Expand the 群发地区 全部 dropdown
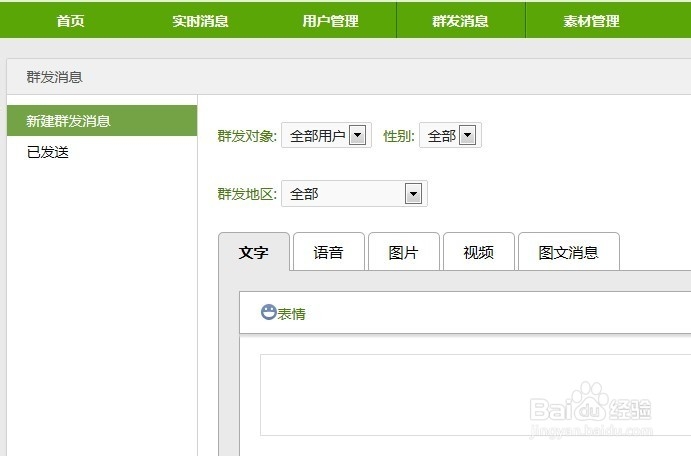Screen dimensions: 691x456 354,193
